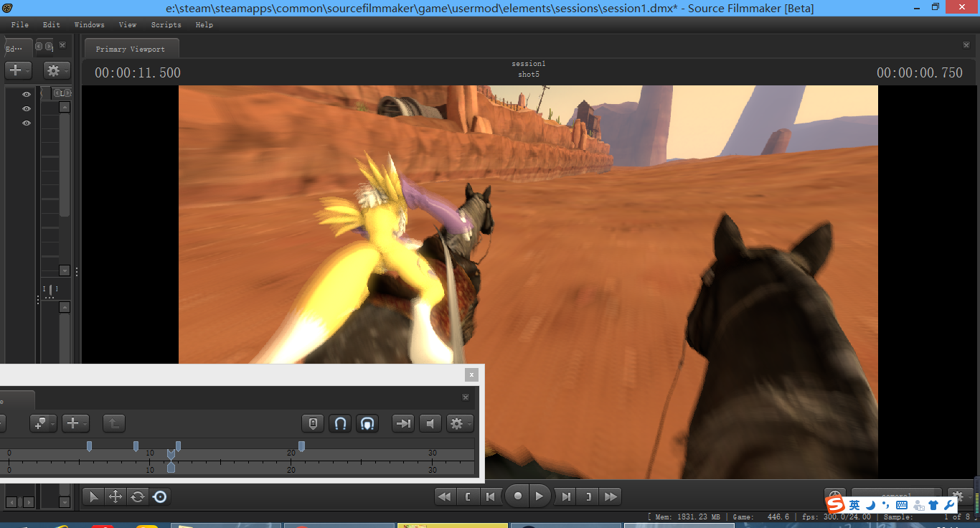Open the add bookmark dropdown in the timeline
The width and height of the screenshot is (980, 528).
coord(43,423)
